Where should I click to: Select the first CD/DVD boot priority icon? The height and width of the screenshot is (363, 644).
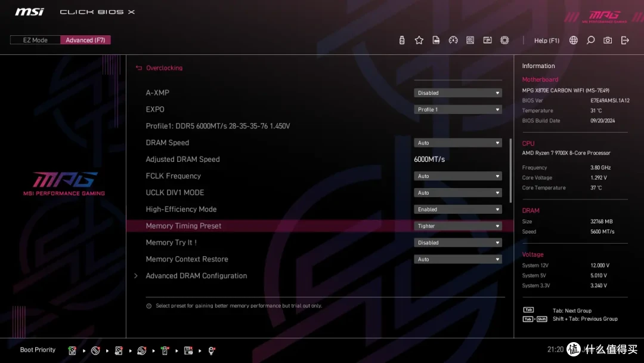[95, 350]
